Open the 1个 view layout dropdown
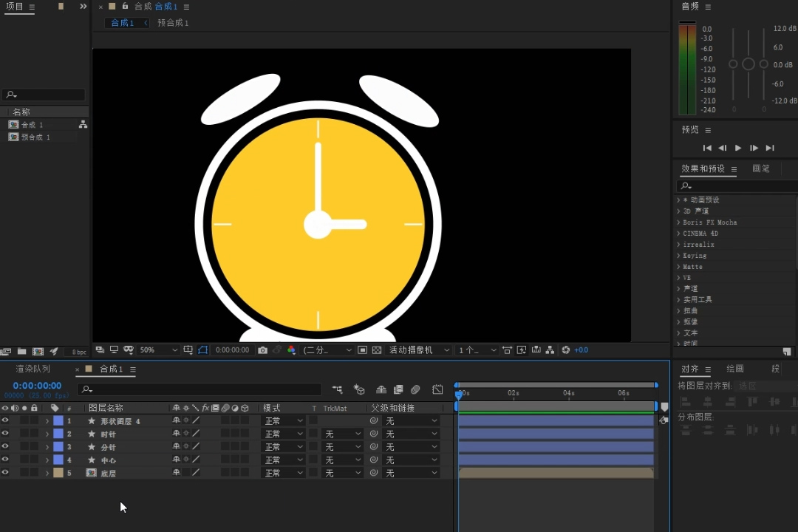Viewport: 798px width, 532px height. click(x=477, y=350)
